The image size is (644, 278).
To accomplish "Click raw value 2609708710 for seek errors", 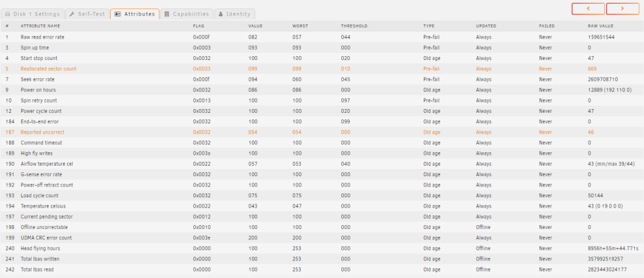I will 603,79.
